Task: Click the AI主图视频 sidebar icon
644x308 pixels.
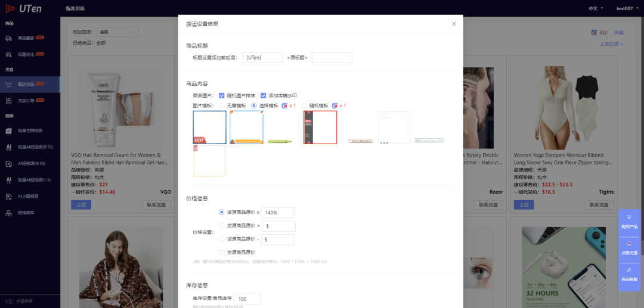Action: click(x=8, y=197)
